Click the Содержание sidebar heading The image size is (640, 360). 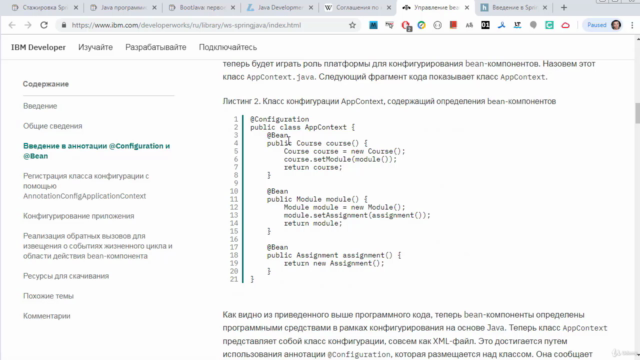[46, 84]
